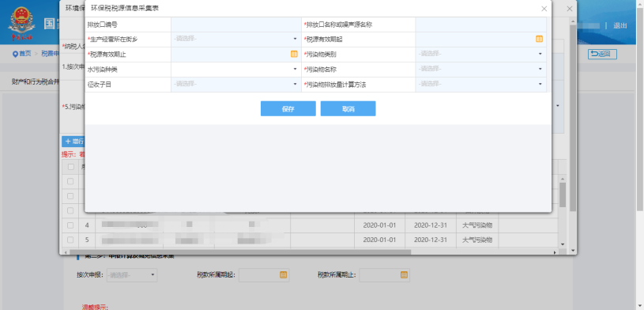This screenshot has width=644, height=310.
Task: Click the 排放口名称或噪声源名称 input field
Action: (x=480, y=25)
